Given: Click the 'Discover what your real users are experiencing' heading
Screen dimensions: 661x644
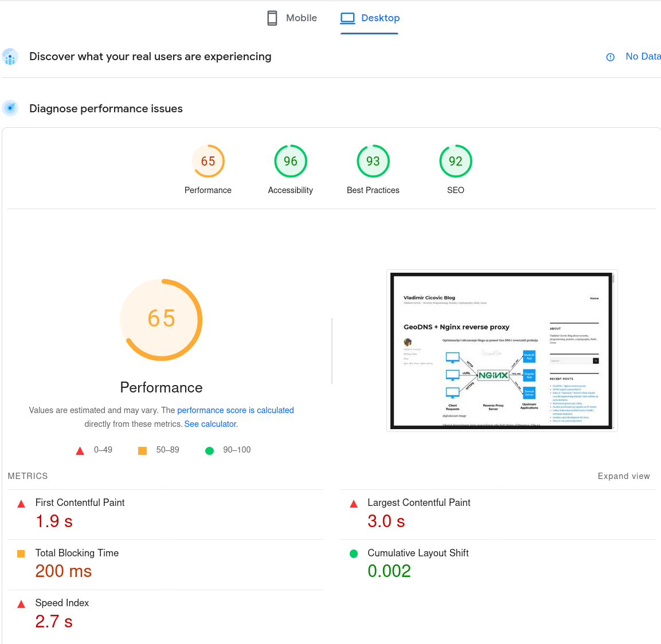Looking at the screenshot, I should click(151, 57).
